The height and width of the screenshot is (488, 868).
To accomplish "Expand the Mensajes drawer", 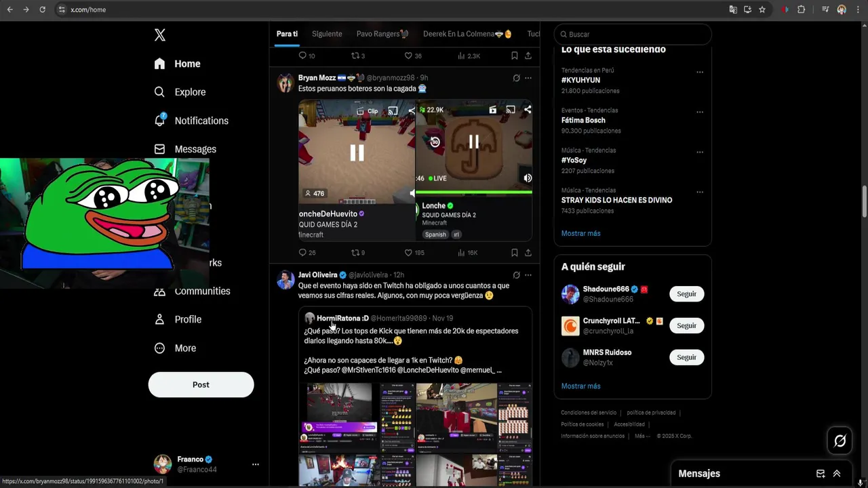I will click(837, 474).
